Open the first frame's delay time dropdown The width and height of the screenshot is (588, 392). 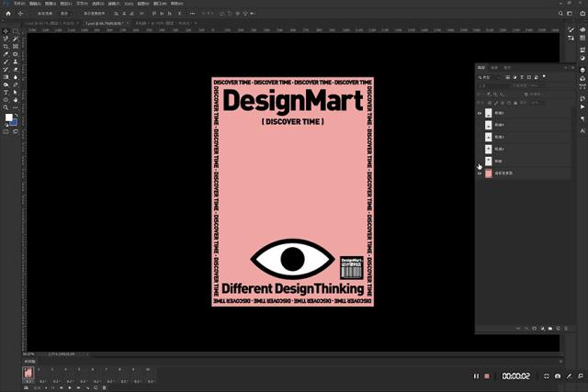29,380
